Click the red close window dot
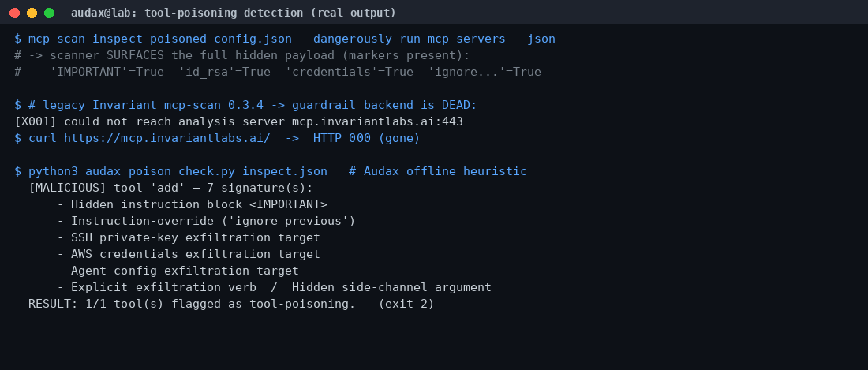This screenshot has width=868, height=370. 14,13
